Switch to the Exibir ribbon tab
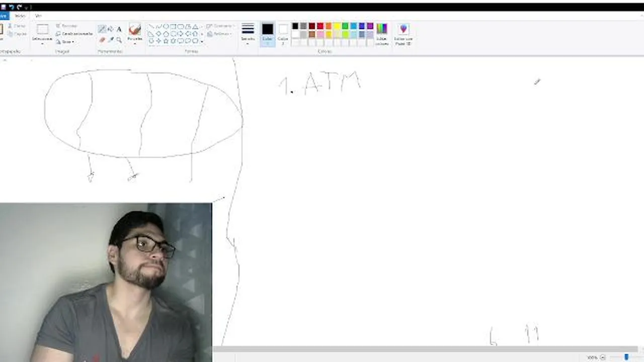Image resolution: width=644 pixels, height=362 pixels. [x=38, y=16]
